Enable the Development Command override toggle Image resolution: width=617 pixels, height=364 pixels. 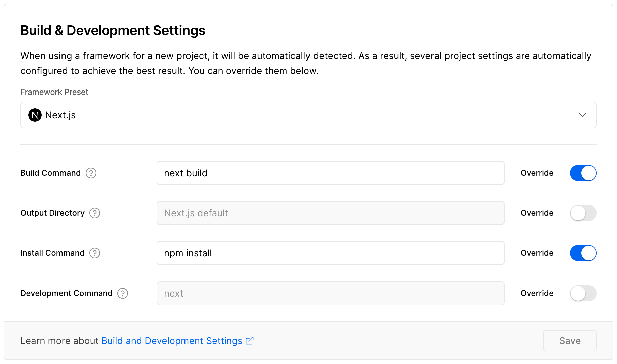click(x=583, y=293)
